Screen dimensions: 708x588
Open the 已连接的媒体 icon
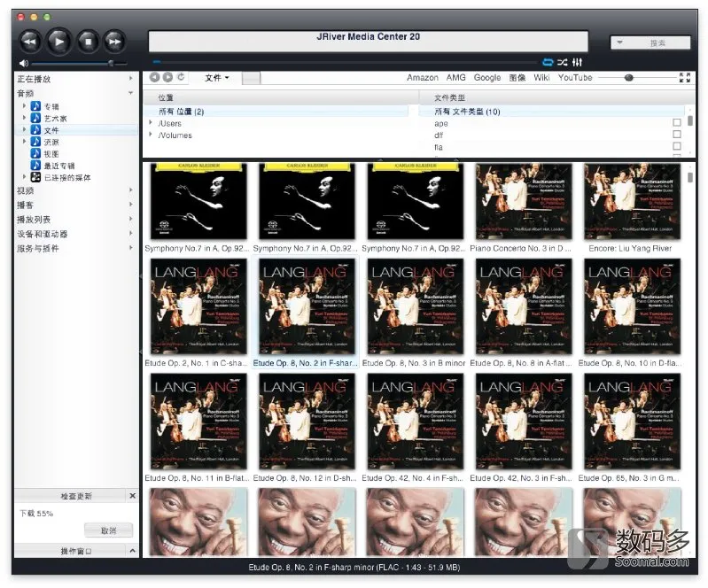(x=35, y=177)
